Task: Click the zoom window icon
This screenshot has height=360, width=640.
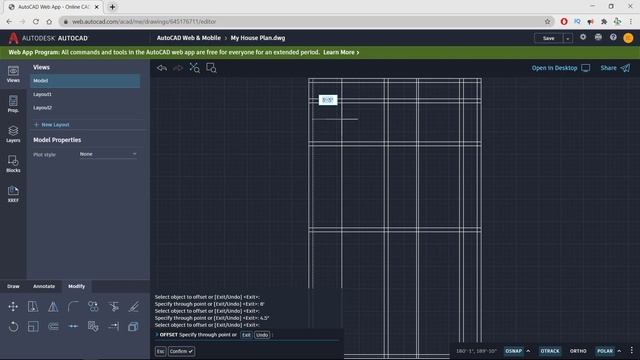Action: click(211, 68)
